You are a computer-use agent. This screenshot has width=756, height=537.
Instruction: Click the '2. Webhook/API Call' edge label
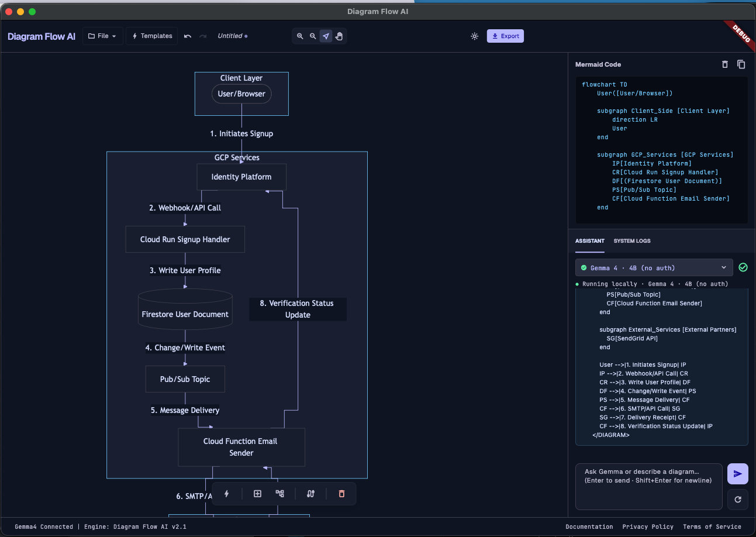point(185,208)
